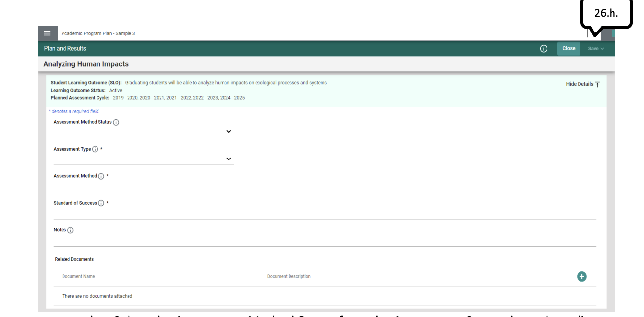Expand the Save dropdown arrow

coord(601,48)
